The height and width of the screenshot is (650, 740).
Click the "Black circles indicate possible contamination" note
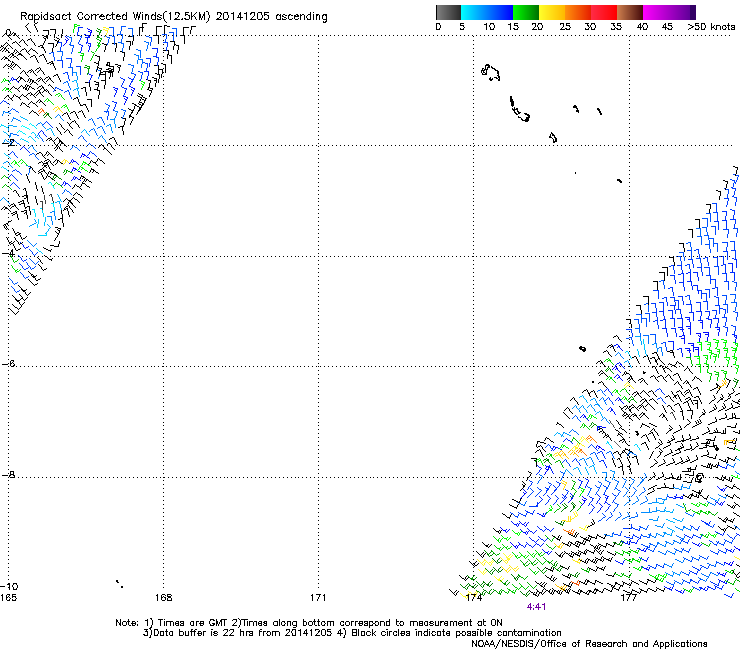[456, 633]
